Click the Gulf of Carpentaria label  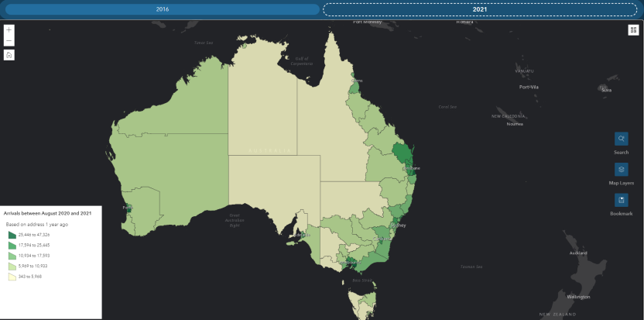pos(301,61)
